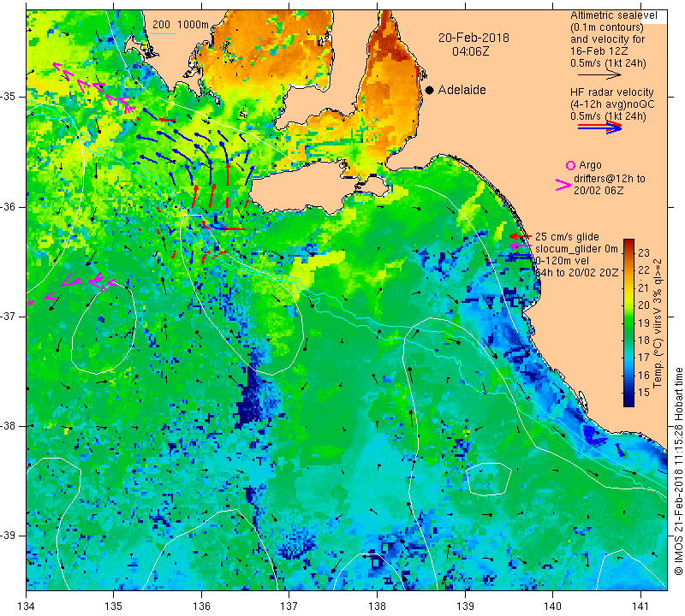The width and height of the screenshot is (685, 616).
Task: Click the longitude label 135
Action: tap(114, 606)
